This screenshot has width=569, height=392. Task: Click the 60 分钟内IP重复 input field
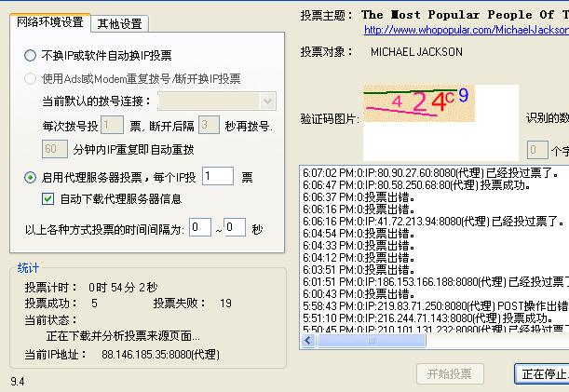(x=55, y=149)
